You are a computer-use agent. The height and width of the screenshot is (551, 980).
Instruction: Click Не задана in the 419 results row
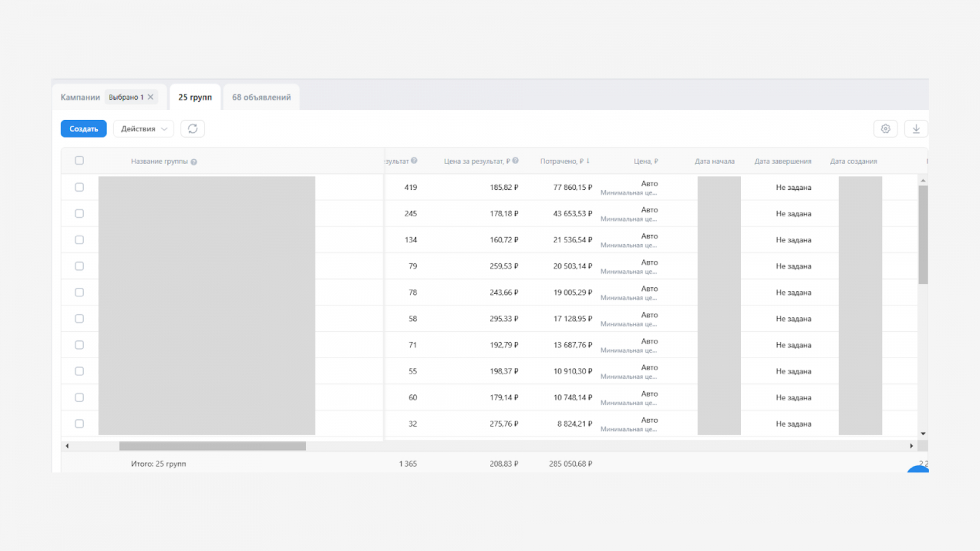(x=793, y=187)
